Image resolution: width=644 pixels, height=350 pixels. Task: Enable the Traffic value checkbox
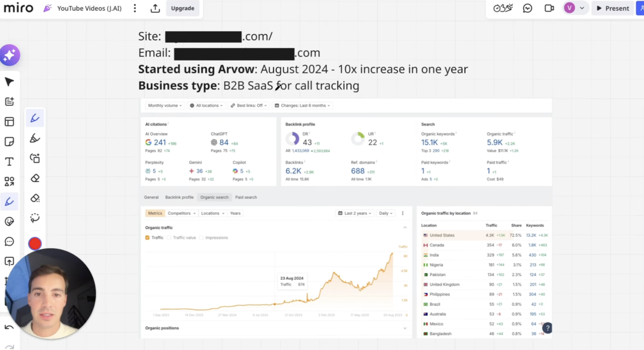coord(169,237)
